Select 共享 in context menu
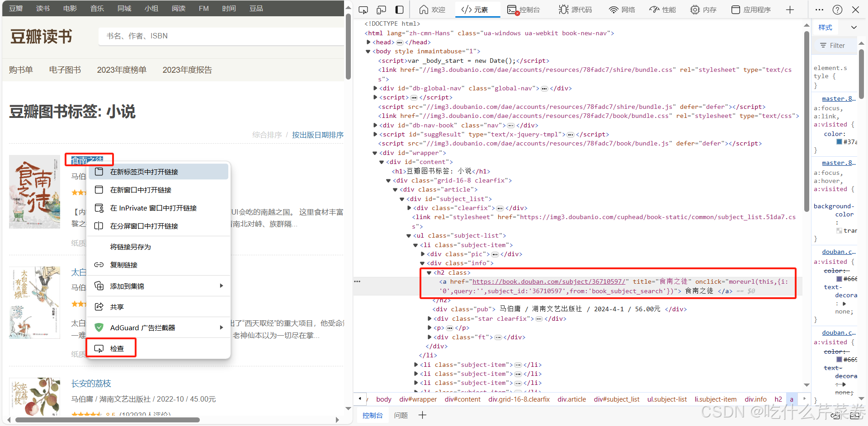 point(158,307)
